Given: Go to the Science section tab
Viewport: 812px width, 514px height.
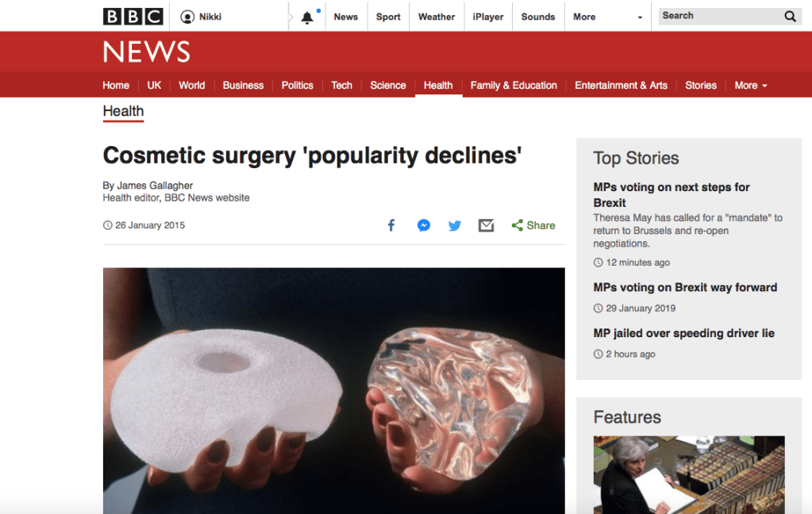Looking at the screenshot, I should (x=388, y=85).
